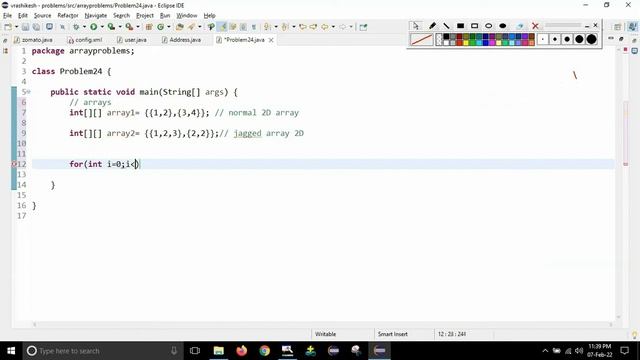Screen dimensions: 640x360
Task: Pick the filled ellipse drawing tool
Action: click(x=502, y=26)
